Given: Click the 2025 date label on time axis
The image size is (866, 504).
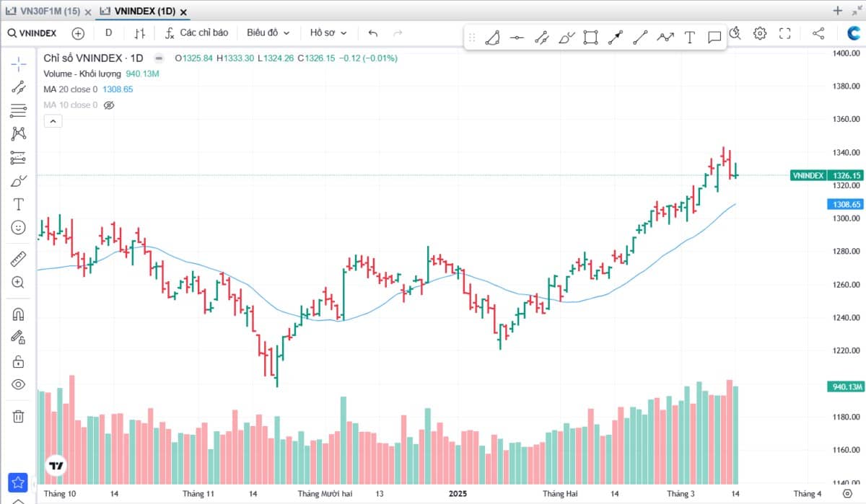Looking at the screenshot, I should click(458, 494).
